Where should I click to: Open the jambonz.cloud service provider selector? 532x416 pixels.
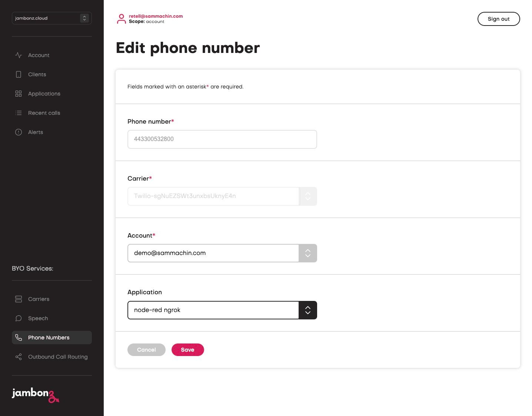tap(52, 18)
